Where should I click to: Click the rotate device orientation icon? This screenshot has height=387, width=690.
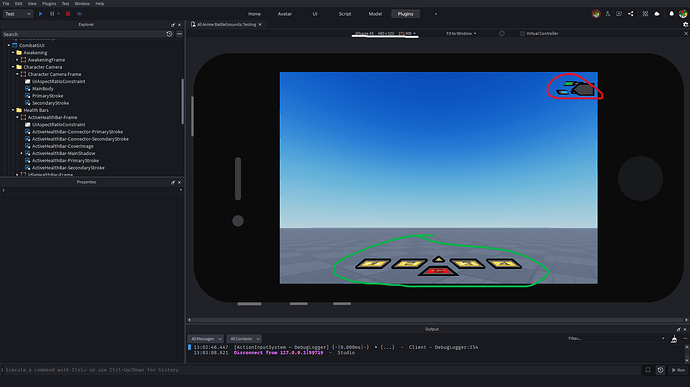(502, 33)
